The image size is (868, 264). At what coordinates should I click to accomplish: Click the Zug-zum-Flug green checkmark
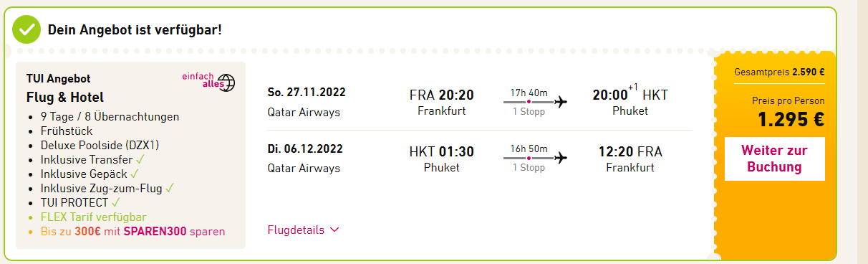pos(169,188)
